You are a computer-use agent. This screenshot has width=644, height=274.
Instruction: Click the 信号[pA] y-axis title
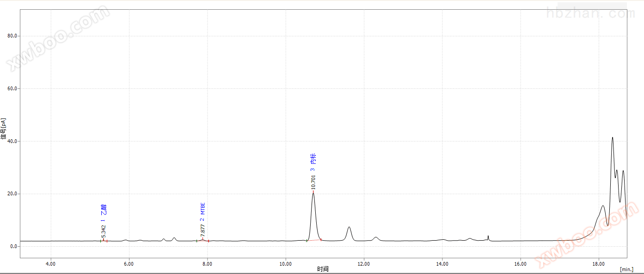coord(4,129)
